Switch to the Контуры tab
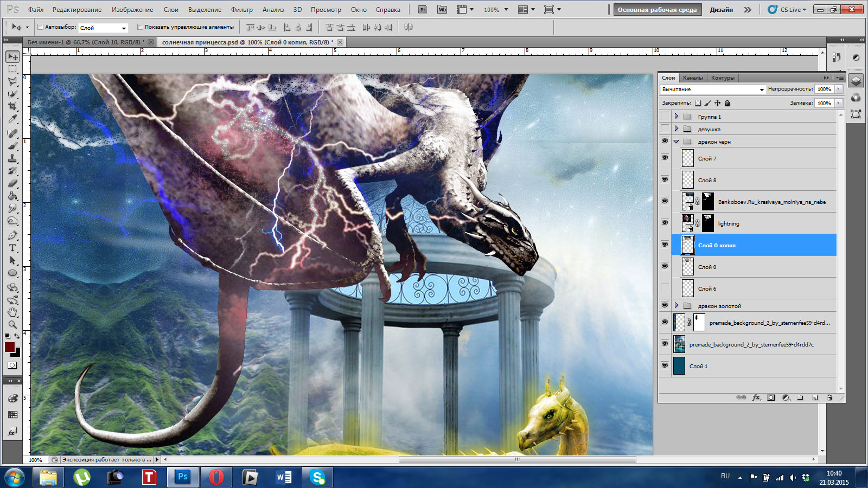Image resolution: width=868 pixels, height=488 pixels. point(723,78)
